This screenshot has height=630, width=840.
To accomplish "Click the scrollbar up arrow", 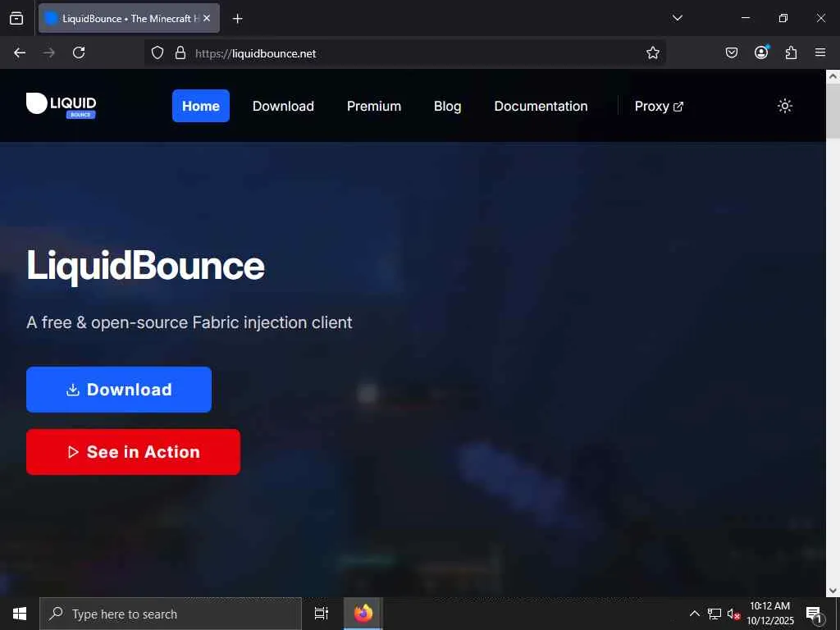I will 833,76.
